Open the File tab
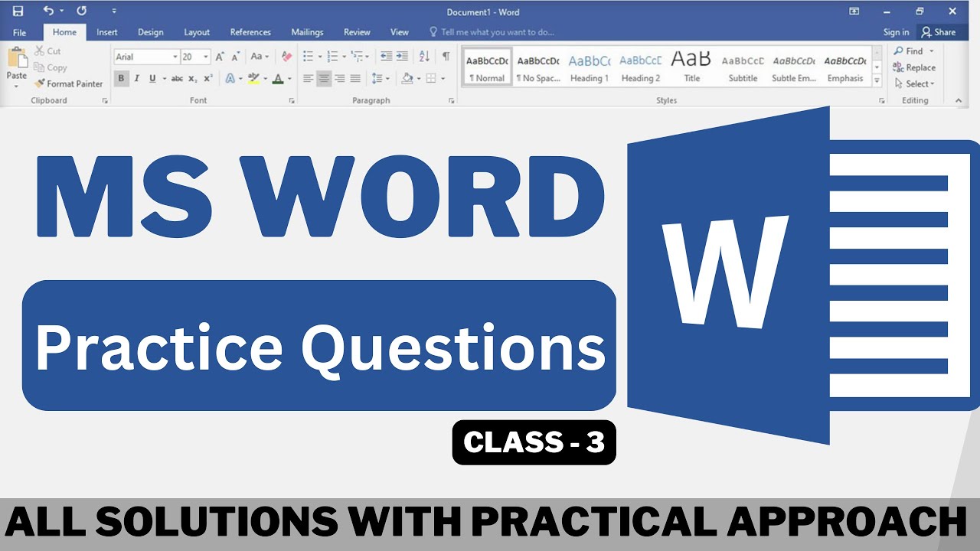This screenshot has width=980, height=551. tap(19, 32)
